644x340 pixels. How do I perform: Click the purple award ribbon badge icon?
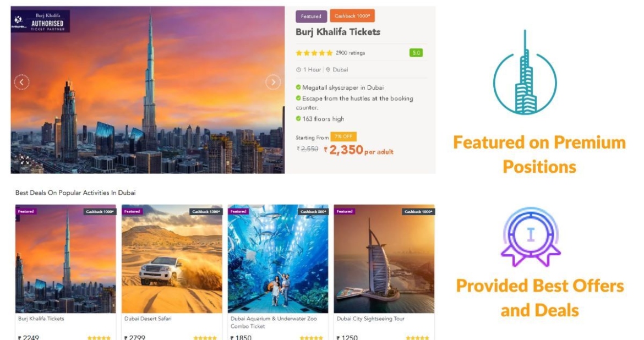coord(530,237)
